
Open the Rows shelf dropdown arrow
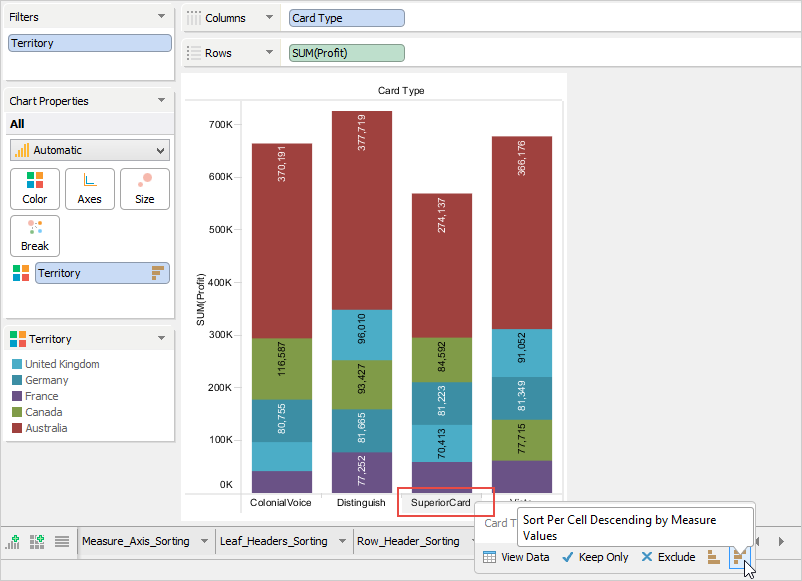click(269, 53)
